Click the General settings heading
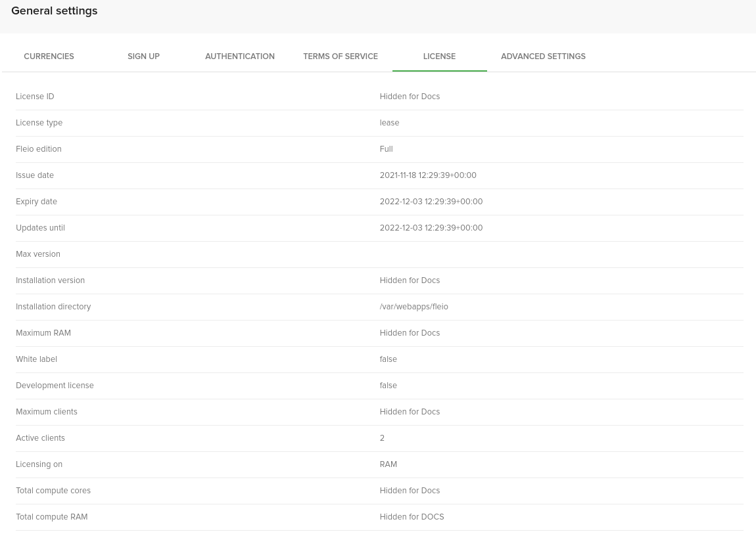The image size is (756, 557). pos(55,11)
